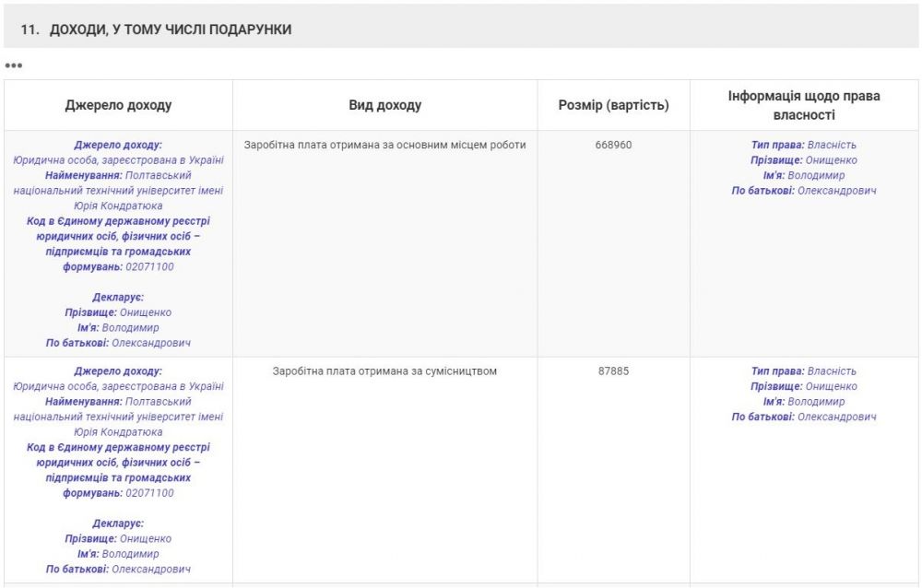Click 'Прізвище: Онищенко' in second row ownership cell
The height and width of the screenshot is (588, 922).
[x=803, y=386]
